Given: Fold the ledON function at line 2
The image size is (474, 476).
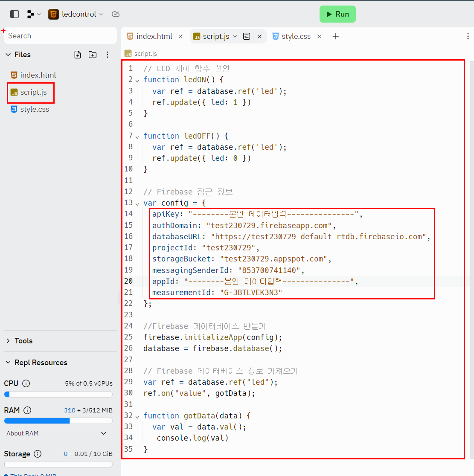Looking at the screenshot, I should [137, 81].
